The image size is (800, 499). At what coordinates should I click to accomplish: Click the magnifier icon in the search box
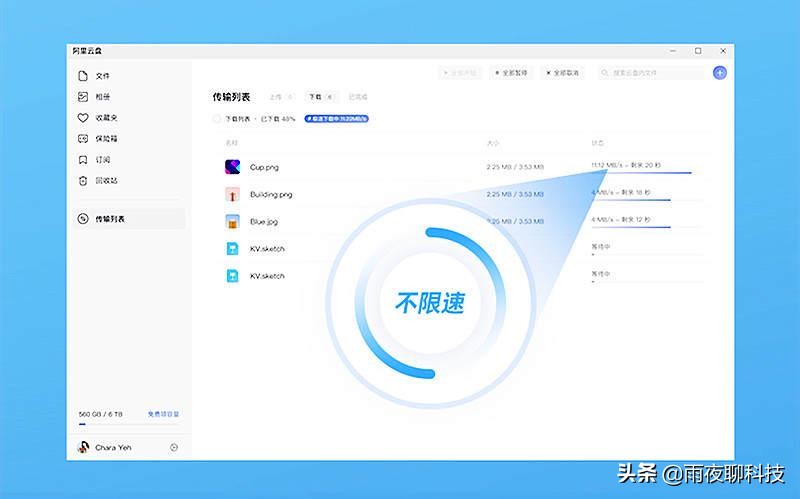point(605,73)
